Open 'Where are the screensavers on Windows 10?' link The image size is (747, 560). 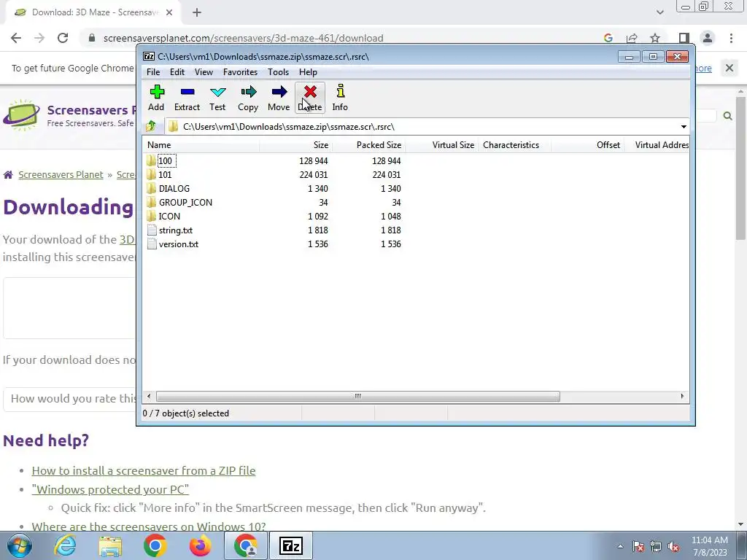[x=149, y=526]
